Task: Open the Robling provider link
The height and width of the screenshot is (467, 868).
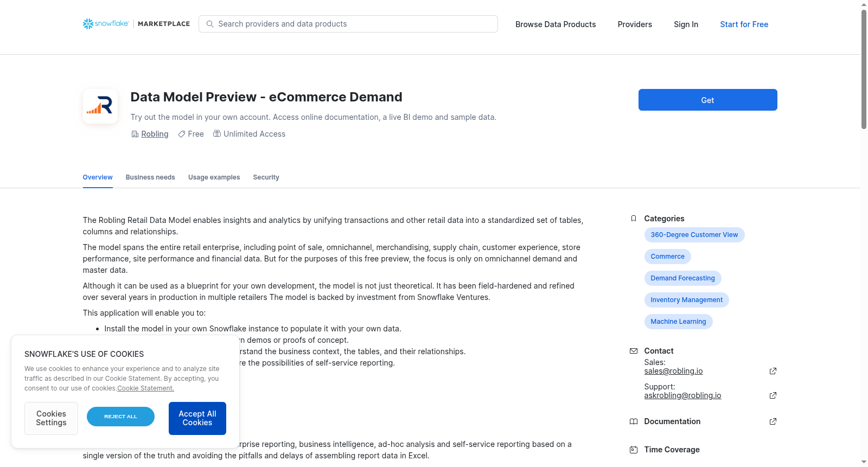Action: click(x=155, y=134)
